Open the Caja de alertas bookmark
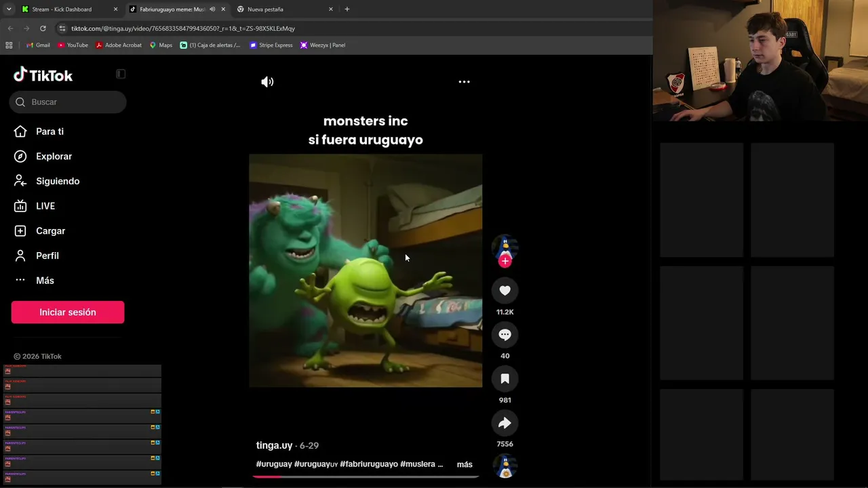The image size is (868, 488). click(x=210, y=45)
